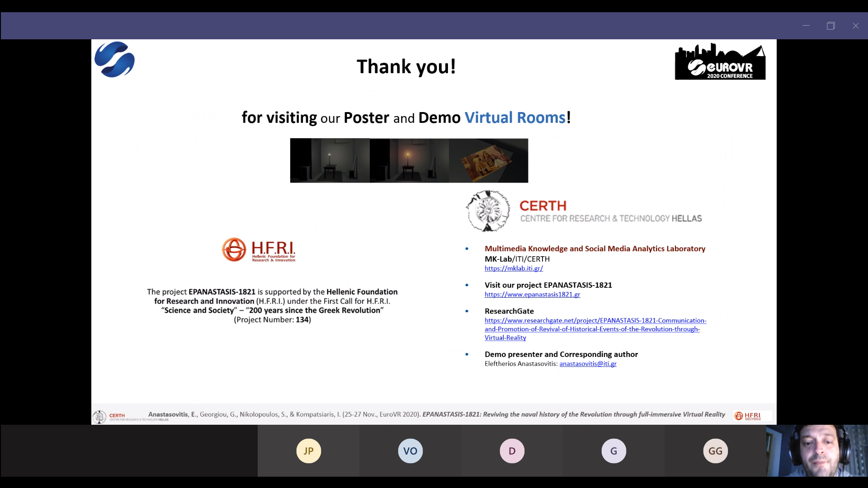The height and width of the screenshot is (488, 868).
Task: Click the small CERTH logo in footer
Action: (131, 417)
